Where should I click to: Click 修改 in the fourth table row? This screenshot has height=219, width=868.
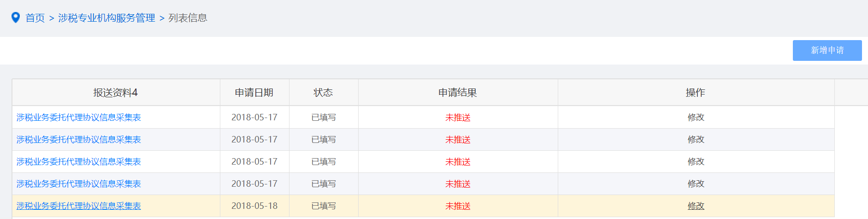pos(696,184)
